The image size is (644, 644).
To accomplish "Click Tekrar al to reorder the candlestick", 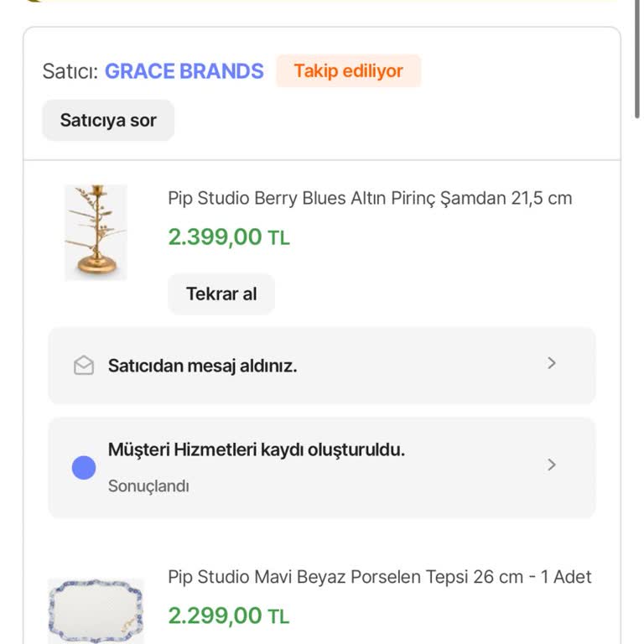I will click(x=221, y=294).
